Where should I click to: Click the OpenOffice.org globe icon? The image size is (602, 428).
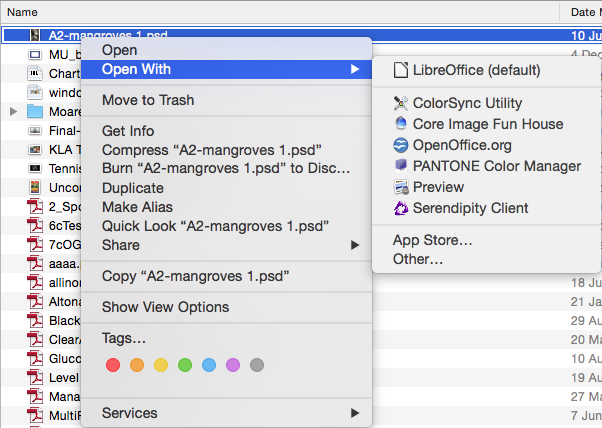[x=400, y=145]
